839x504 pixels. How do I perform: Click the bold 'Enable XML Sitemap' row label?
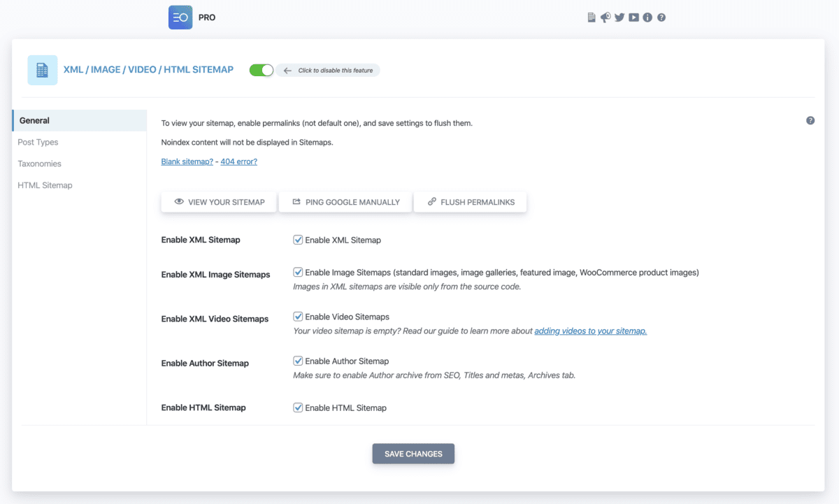point(201,240)
